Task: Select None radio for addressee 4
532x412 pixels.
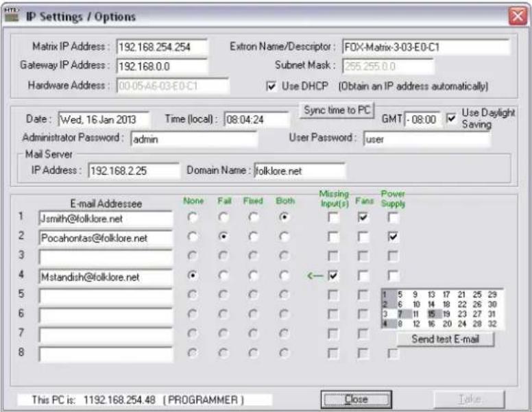Action: tap(193, 275)
